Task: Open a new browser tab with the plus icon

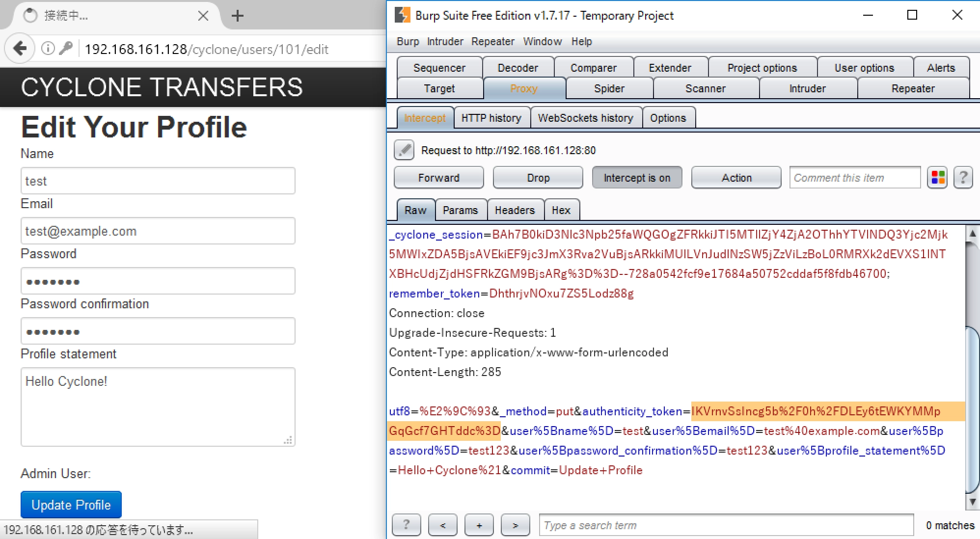Action: [238, 16]
